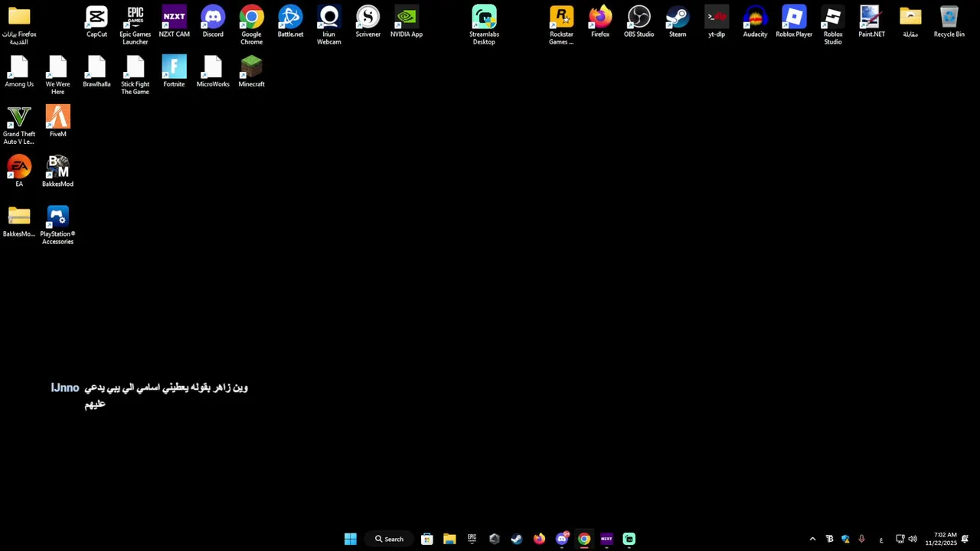
Task: Switch the input language indicator
Action: pos(881,540)
